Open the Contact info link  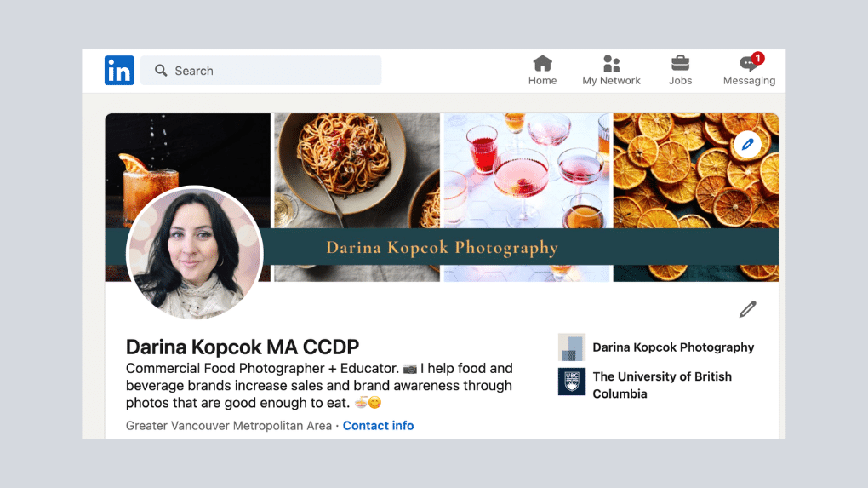pos(378,426)
